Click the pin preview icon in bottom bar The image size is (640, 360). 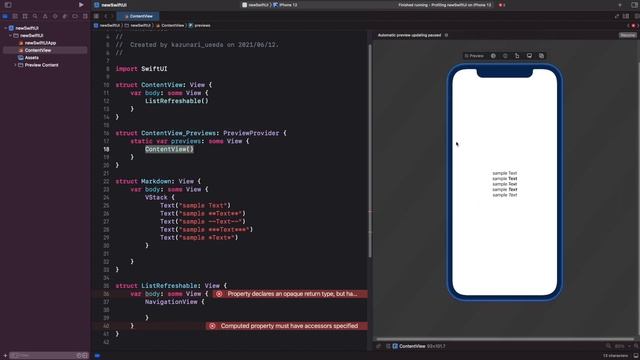tap(378, 346)
